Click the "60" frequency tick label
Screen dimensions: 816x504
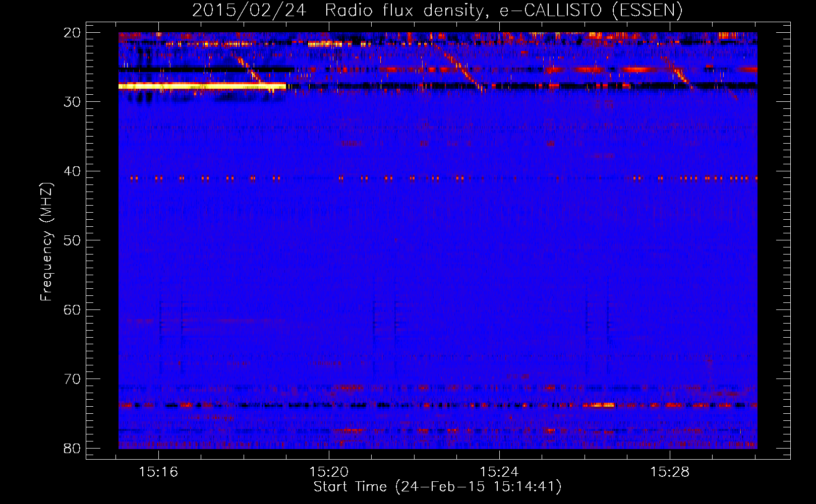pyautogui.click(x=73, y=309)
